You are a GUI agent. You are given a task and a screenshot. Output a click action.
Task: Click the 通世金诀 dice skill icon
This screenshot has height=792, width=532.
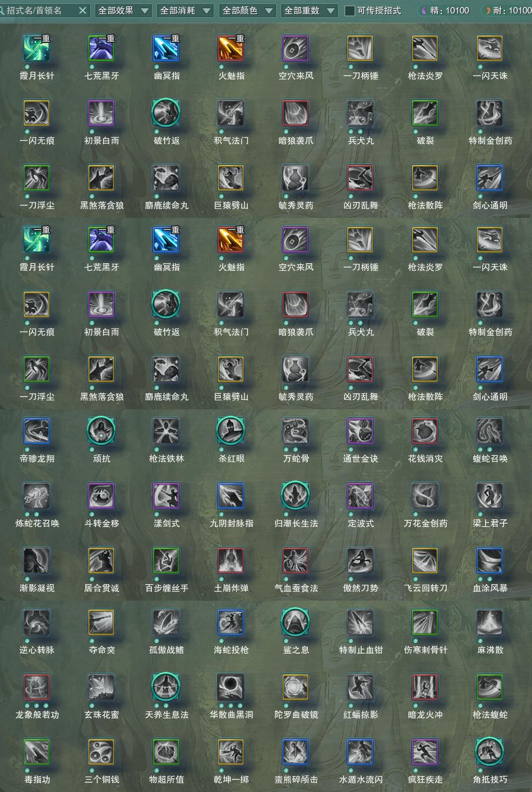coord(361,431)
